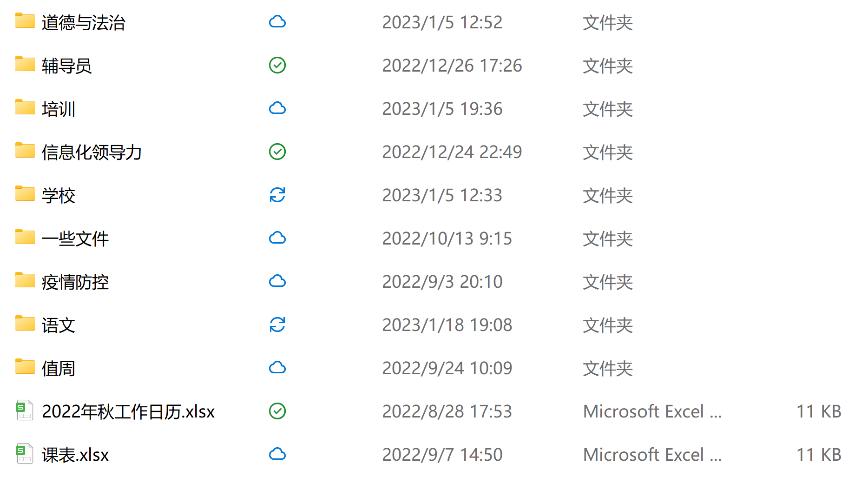This screenshot has width=868, height=477.
Task: Select 2022年秋工作日历.xlsx file name
Action: [x=128, y=411]
